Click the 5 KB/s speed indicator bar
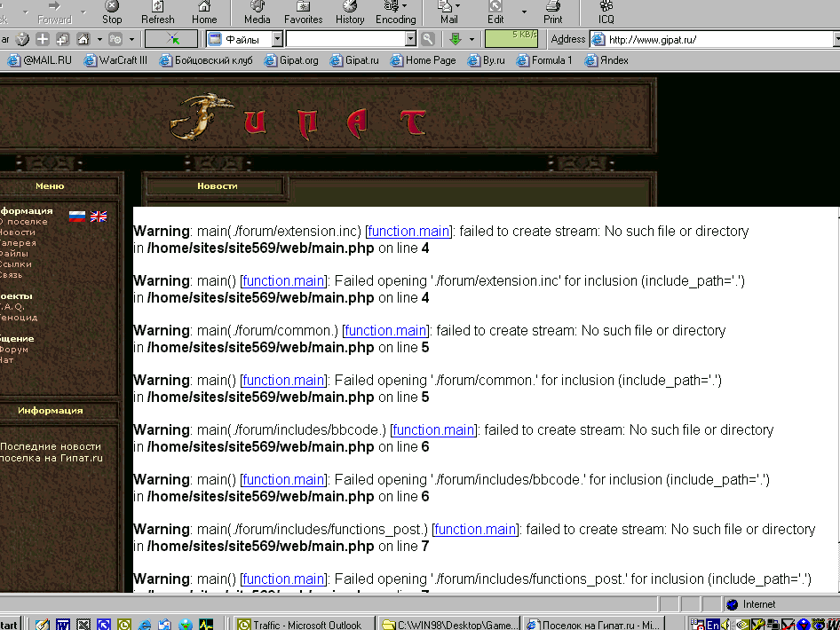840x630 pixels. click(511, 38)
